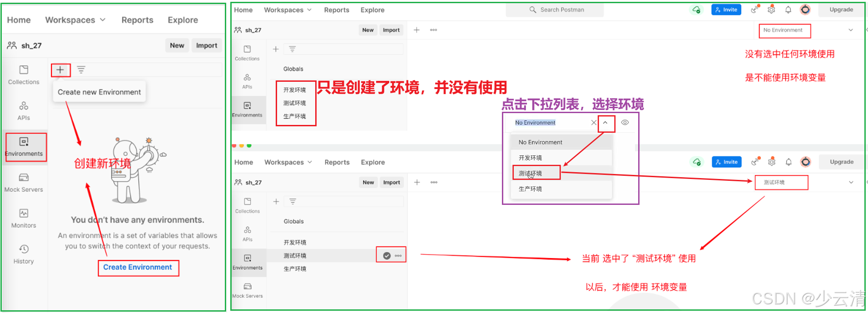Select 开发环境 in the upper window list
868x313 pixels.
295,90
